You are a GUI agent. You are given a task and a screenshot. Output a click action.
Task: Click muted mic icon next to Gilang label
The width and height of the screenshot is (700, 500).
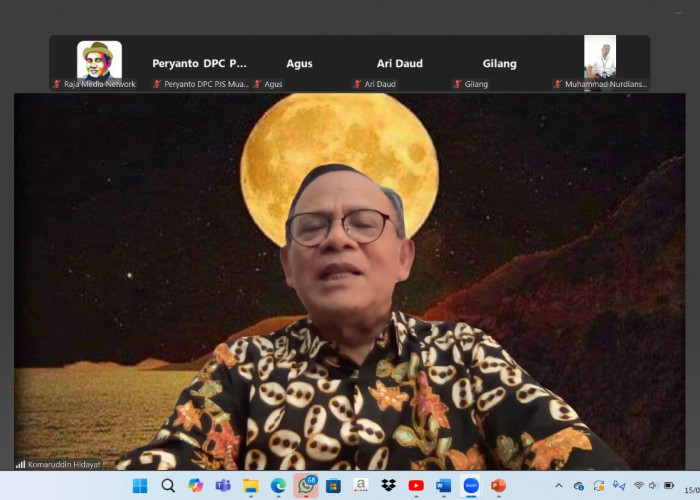(x=457, y=84)
